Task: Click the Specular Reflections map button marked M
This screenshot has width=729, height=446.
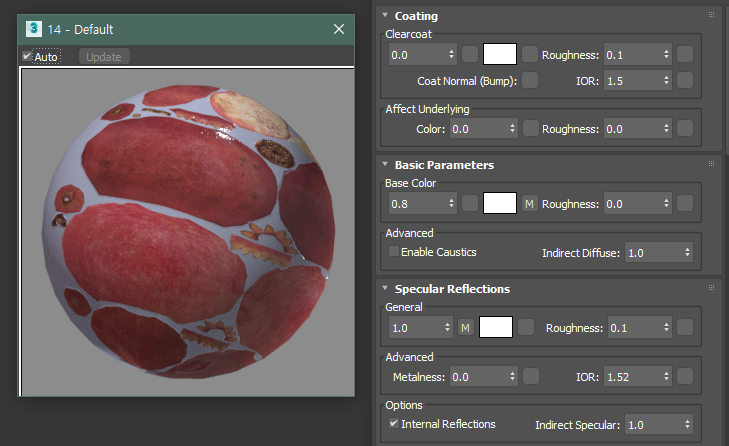Action: [466, 327]
